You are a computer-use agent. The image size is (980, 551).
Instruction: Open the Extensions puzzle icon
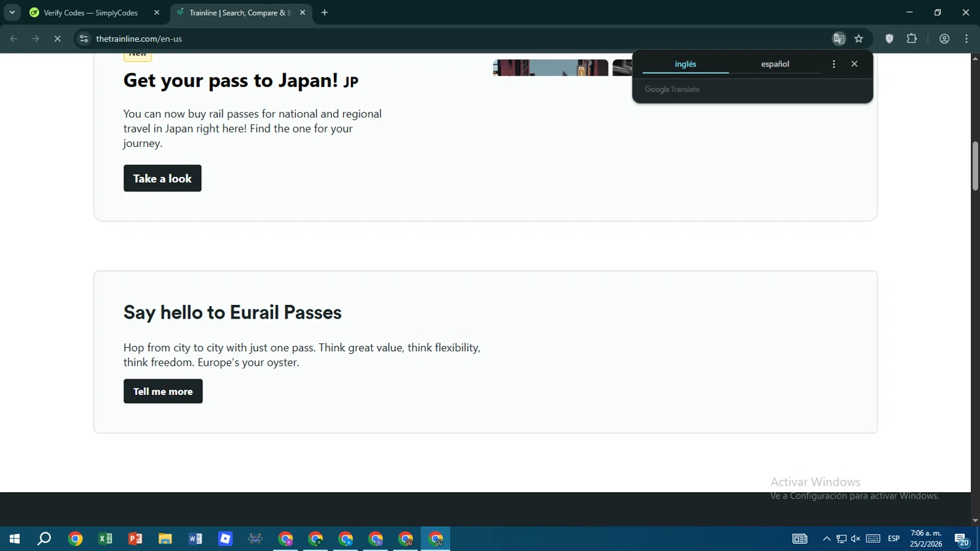pyautogui.click(x=912, y=39)
